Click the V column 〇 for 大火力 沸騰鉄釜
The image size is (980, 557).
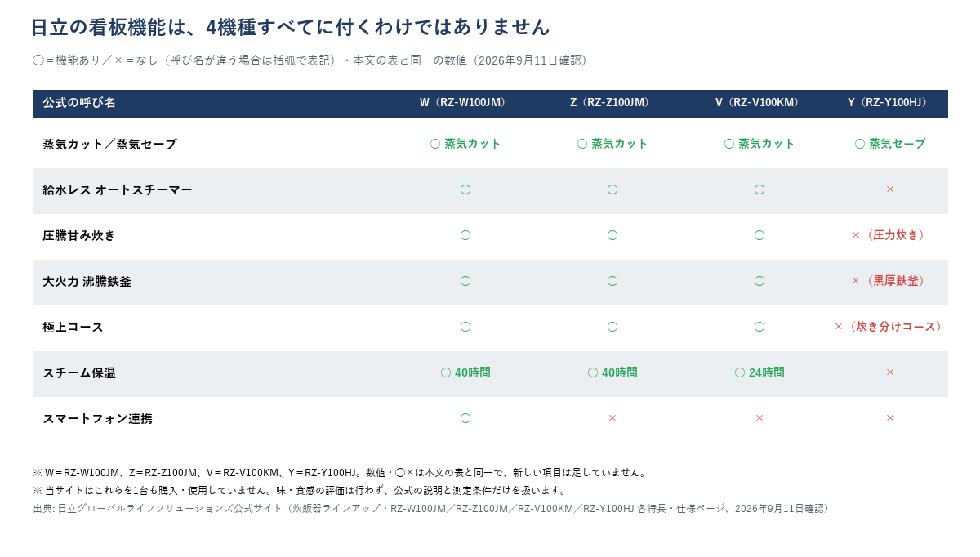tap(759, 281)
